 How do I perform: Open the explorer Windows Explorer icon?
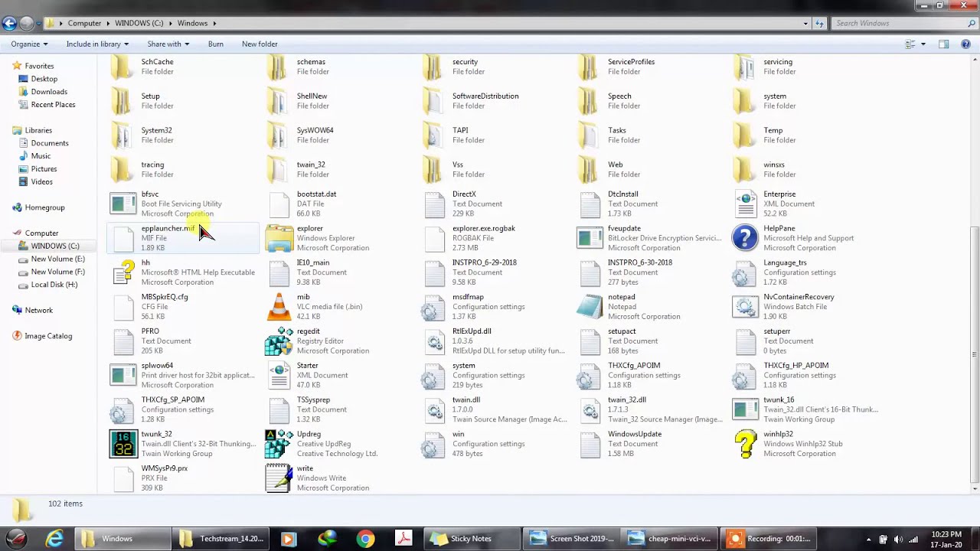279,239
